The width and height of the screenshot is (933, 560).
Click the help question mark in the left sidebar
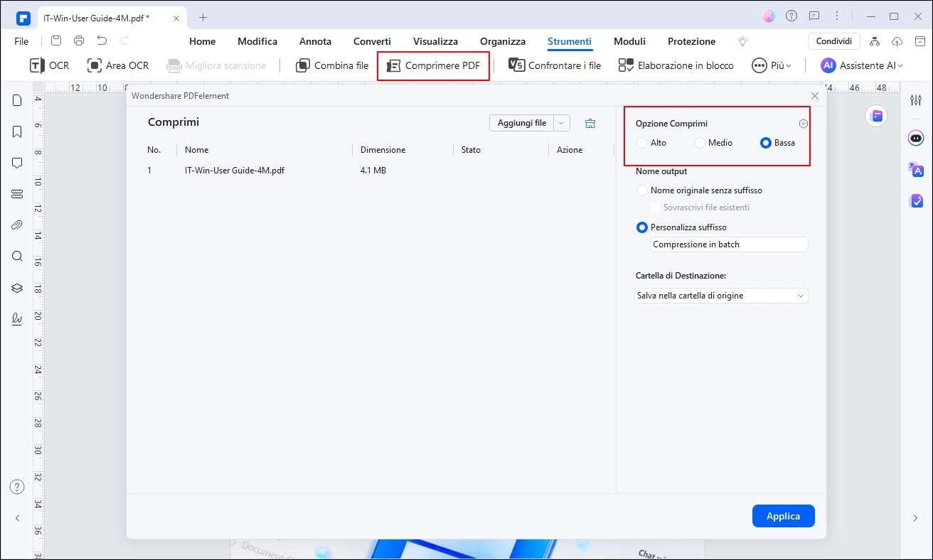tap(17, 488)
